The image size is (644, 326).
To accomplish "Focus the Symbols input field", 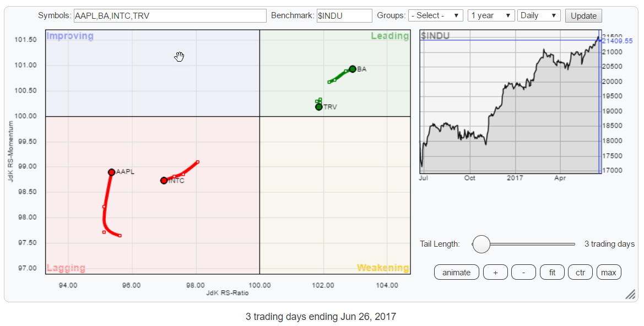I will pos(170,15).
